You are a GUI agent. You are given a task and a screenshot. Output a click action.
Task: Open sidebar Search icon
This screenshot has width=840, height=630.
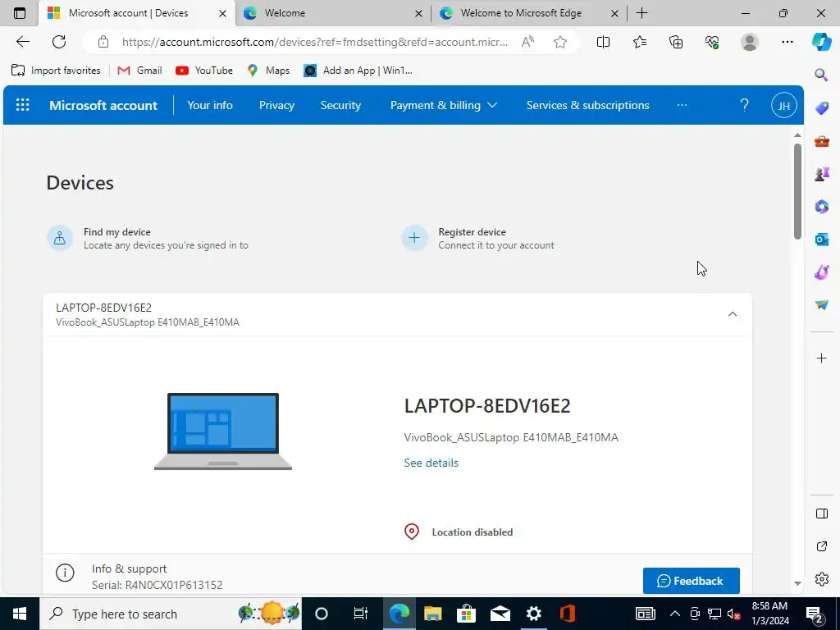click(x=821, y=75)
